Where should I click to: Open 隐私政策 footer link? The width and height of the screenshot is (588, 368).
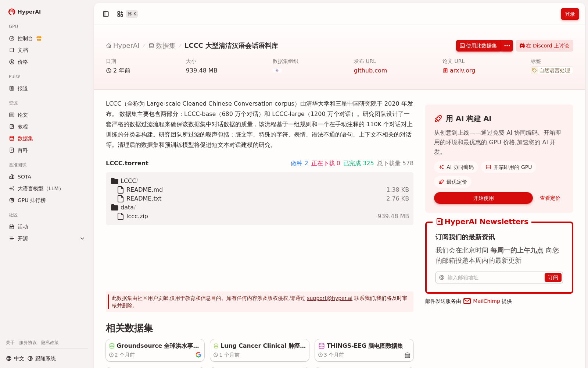point(50,343)
